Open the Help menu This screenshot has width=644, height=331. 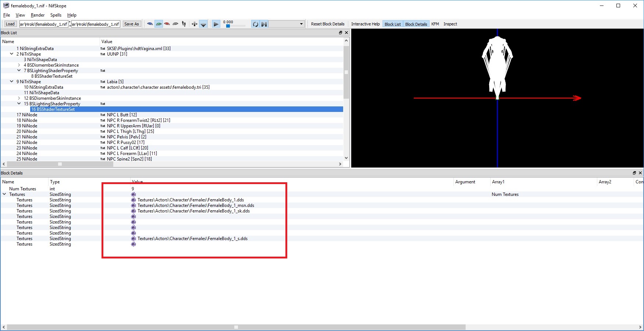(x=72, y=15)
